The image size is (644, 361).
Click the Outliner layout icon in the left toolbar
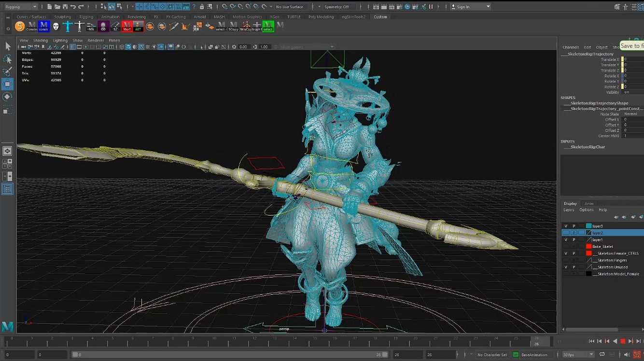[x=8, y=189]
